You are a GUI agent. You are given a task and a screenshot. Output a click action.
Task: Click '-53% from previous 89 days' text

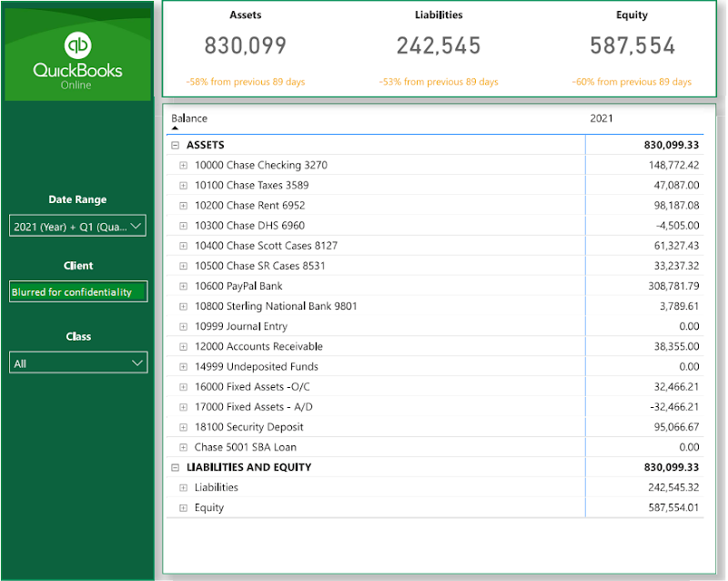tap(439, 82)
